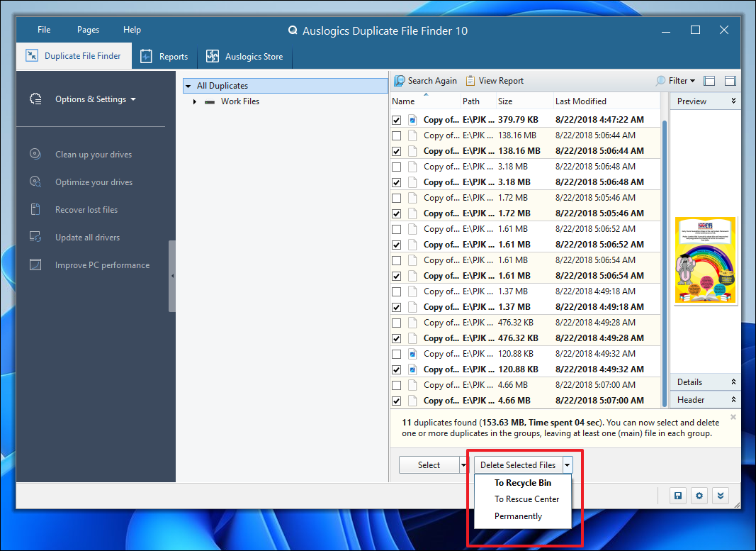Click the file list vertical scrollbar
Image resolution: width=756 pixels, height=551 pixels.
click(x=664, y=262)
